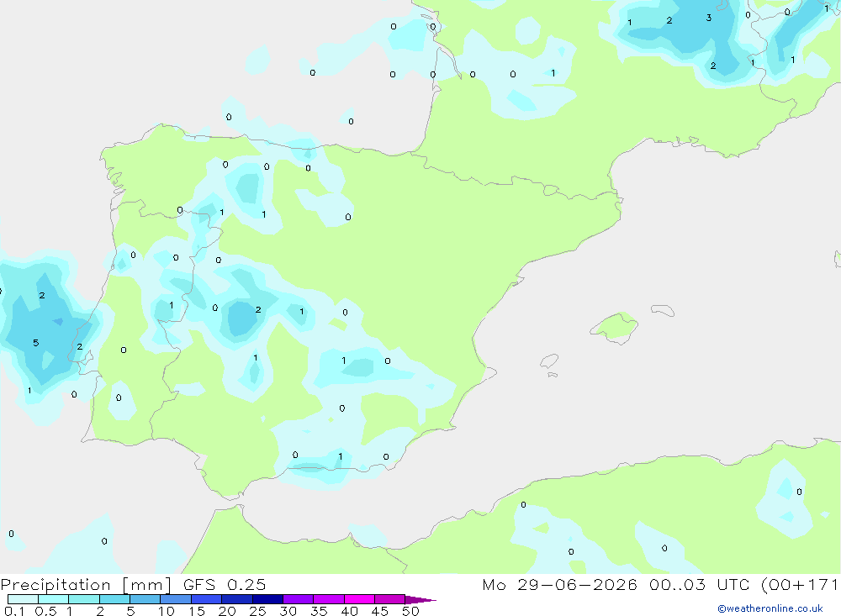Viewport: 841px width, 616px height.
Task: Click the '30' legend scale label
Action: tap(288, 611)
